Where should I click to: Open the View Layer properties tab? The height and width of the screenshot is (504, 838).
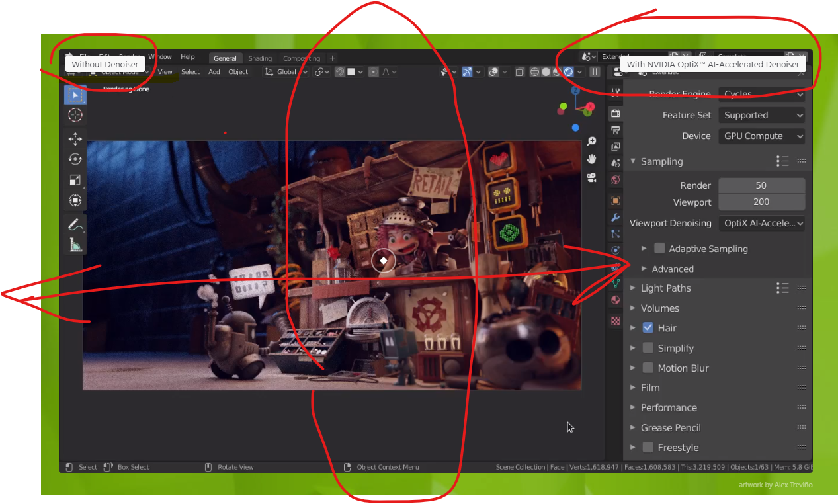click(x=615, y=146)
